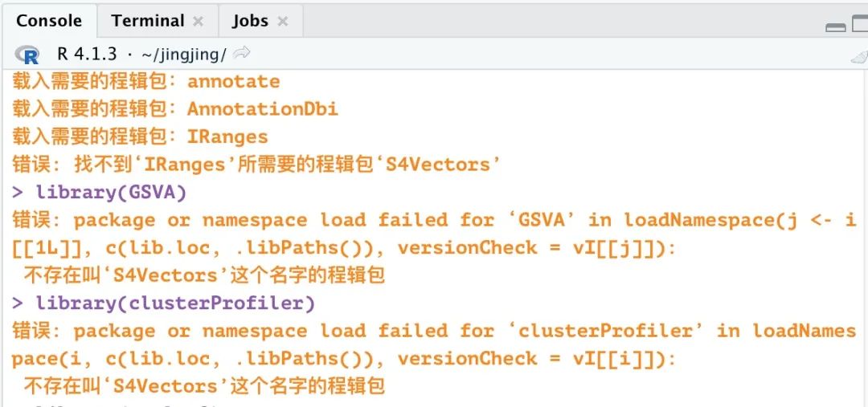Minimize the console pane

[x=835, y=26]
